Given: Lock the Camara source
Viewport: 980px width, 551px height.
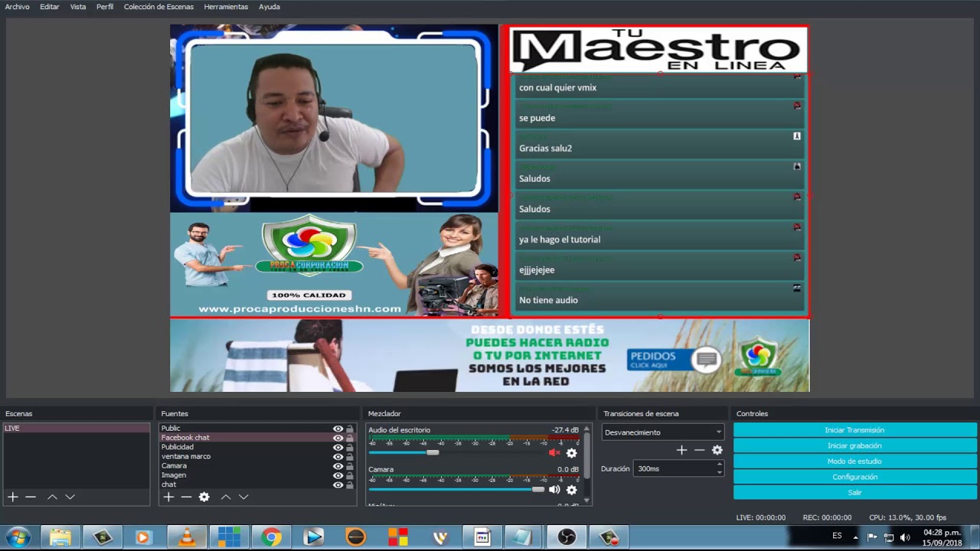Looking at the screenshot, I should 350,466.
